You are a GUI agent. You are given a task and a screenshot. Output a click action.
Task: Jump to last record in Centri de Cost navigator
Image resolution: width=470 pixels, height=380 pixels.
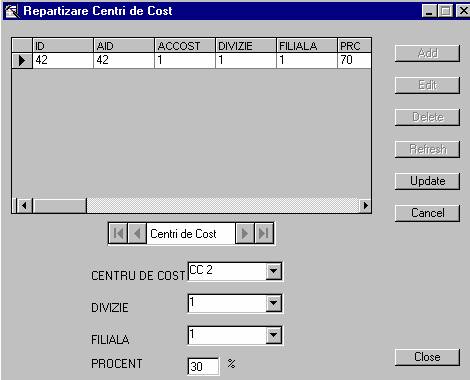(264, 233)
